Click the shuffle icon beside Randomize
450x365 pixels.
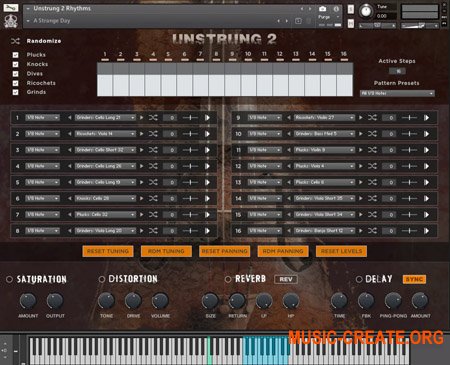tap(15, 41)
